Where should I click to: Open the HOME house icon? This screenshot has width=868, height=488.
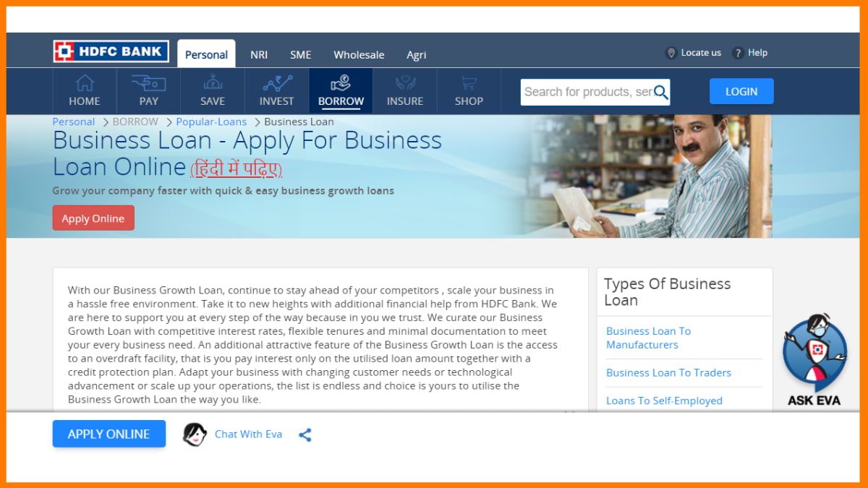coord(85,82)
